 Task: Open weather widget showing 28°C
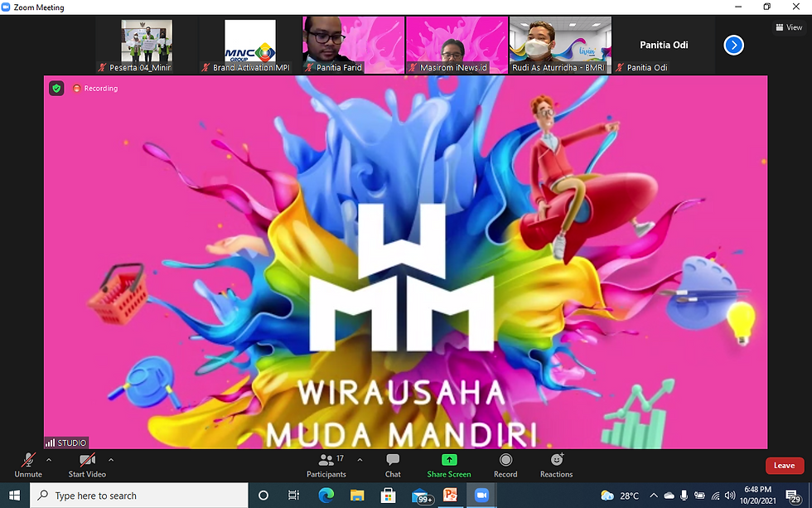coord(620,496)
